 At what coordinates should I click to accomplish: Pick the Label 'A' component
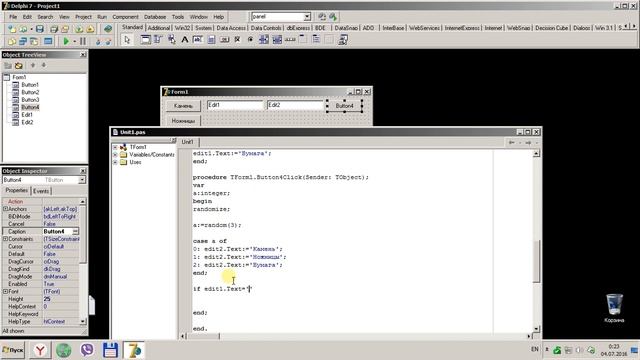click(184, 40)
